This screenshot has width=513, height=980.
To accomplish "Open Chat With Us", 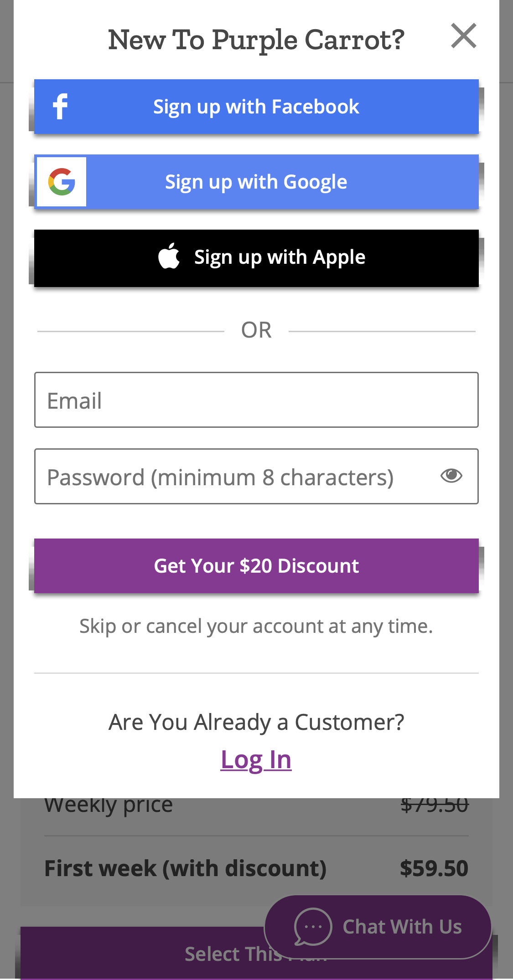I will click(403, 927).
